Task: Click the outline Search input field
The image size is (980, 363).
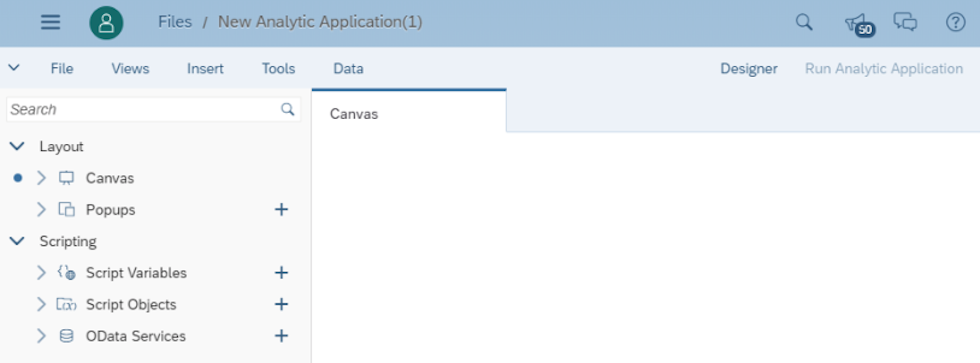Action: point(153,110)
